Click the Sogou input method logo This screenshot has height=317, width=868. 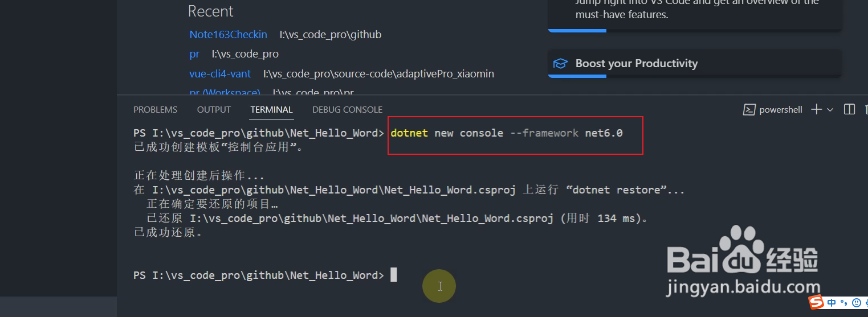click(x=817, y=303)
